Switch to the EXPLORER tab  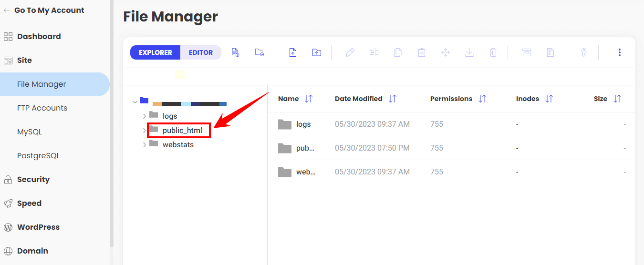[x=156, y=52]
